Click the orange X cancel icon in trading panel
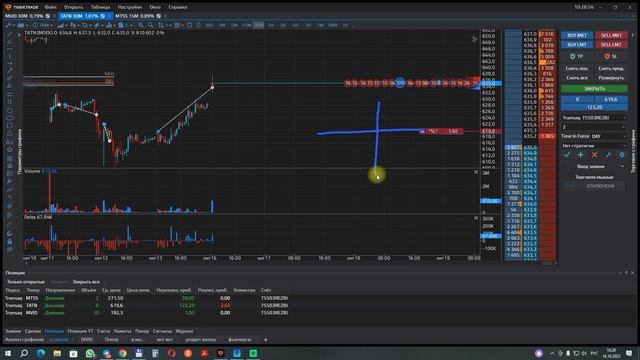This screenshot has height=360, width=640. pos(594,155)
